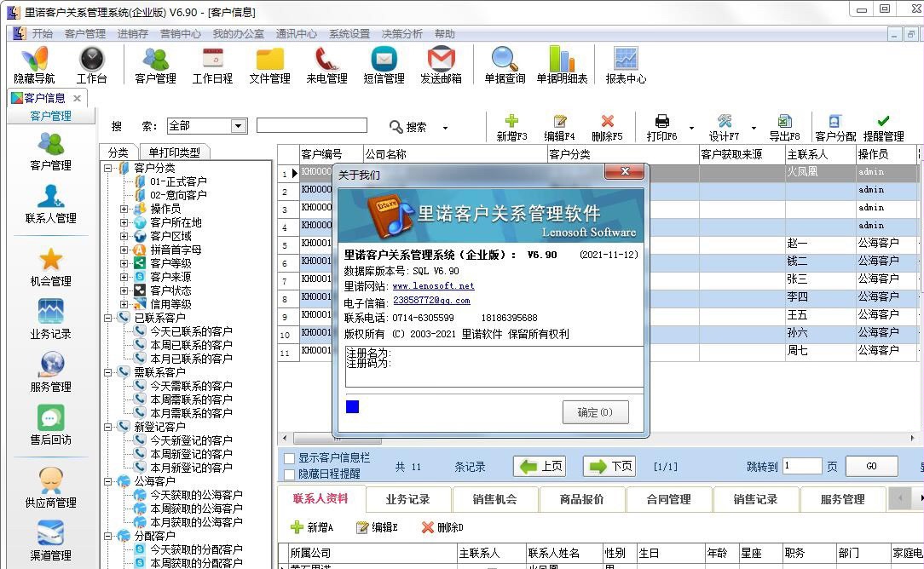Click the blue color square in dialog

[x=352, y=407]
